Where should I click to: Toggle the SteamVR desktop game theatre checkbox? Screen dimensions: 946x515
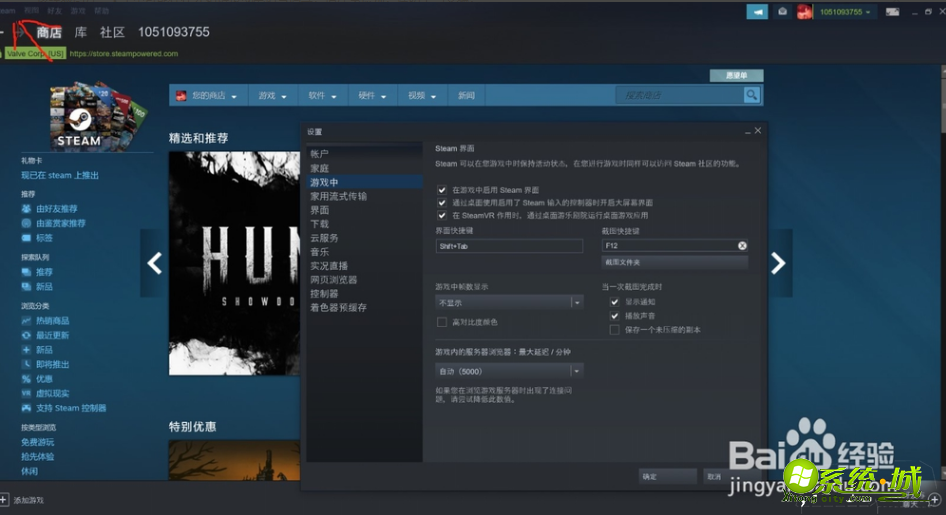click(x=442, y=215)
